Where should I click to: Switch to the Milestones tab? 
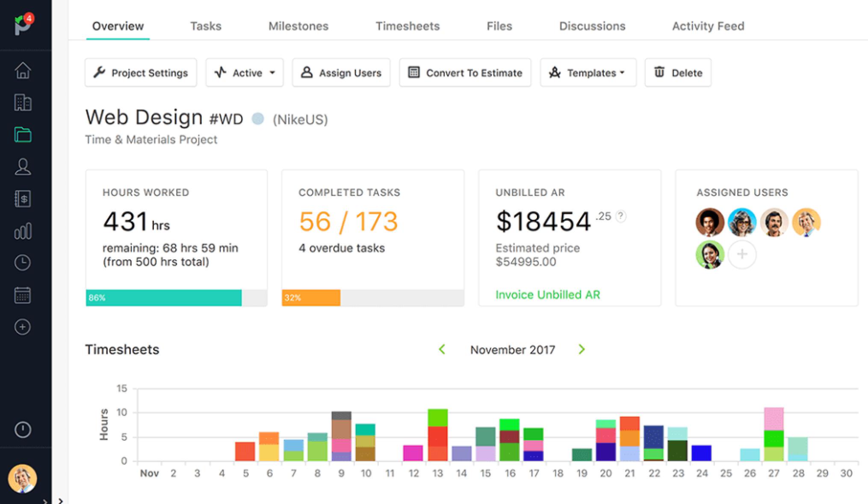click(x=298, y=26)
